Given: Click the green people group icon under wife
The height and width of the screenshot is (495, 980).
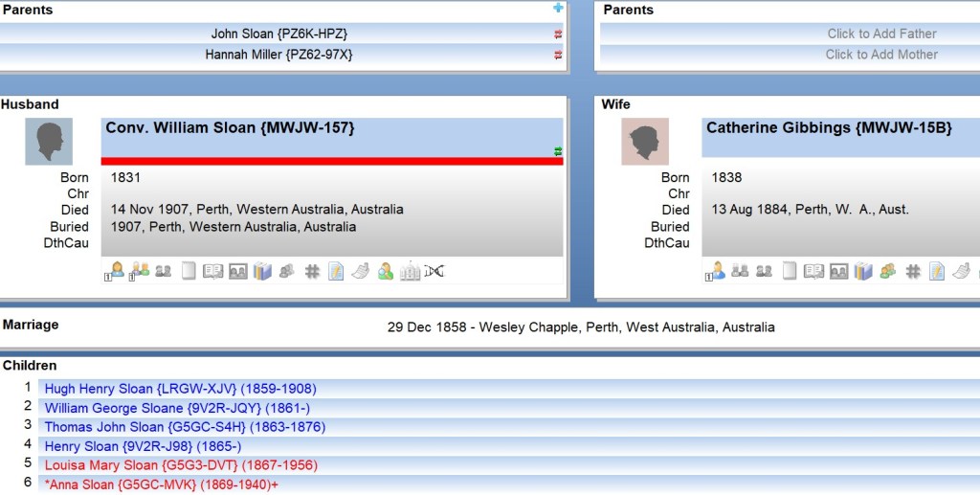Looking at the screenshot, I should (x=888, y=272).
